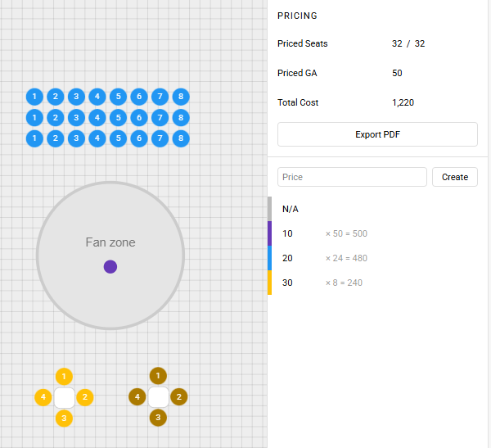Click the purple dot in Fan zone
The height and width of the screenshot is (448, 491).
click(x=110, y=266)
